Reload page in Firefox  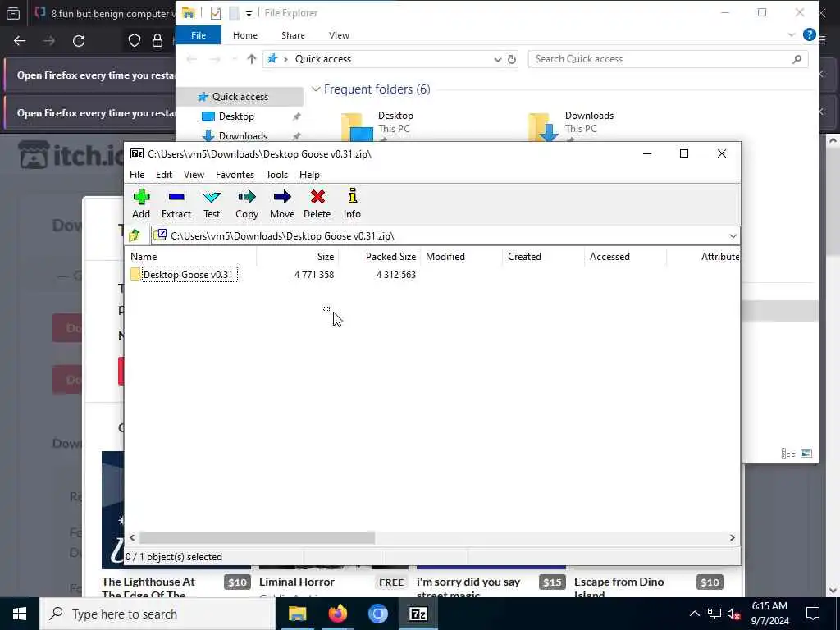click(x=79, y=41)
